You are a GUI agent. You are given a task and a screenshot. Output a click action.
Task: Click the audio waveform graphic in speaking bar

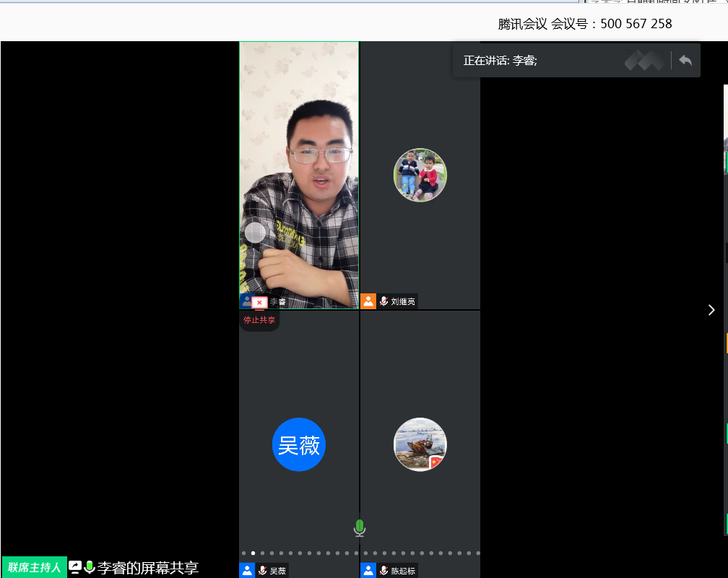[644, 61]
